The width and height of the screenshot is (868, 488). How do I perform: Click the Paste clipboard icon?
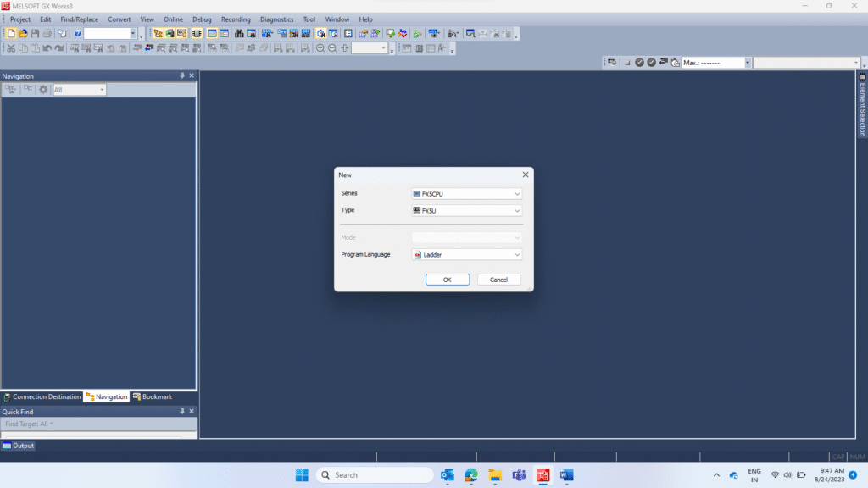35,48
